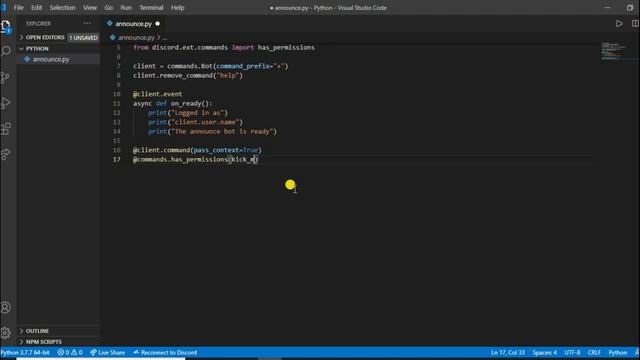640x360 pixels.
Task: Select the Python language mode indicator
Action: click(x=617, y=352)
